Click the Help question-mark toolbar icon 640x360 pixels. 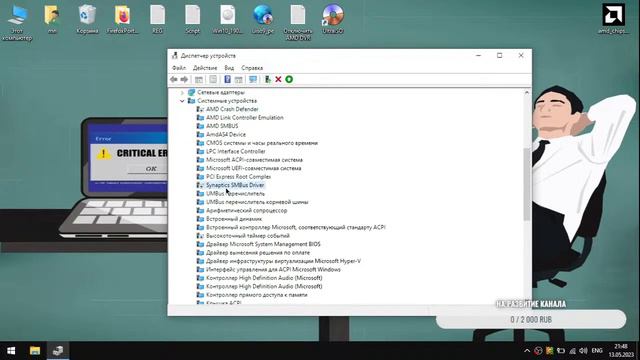tap(227, 79)
